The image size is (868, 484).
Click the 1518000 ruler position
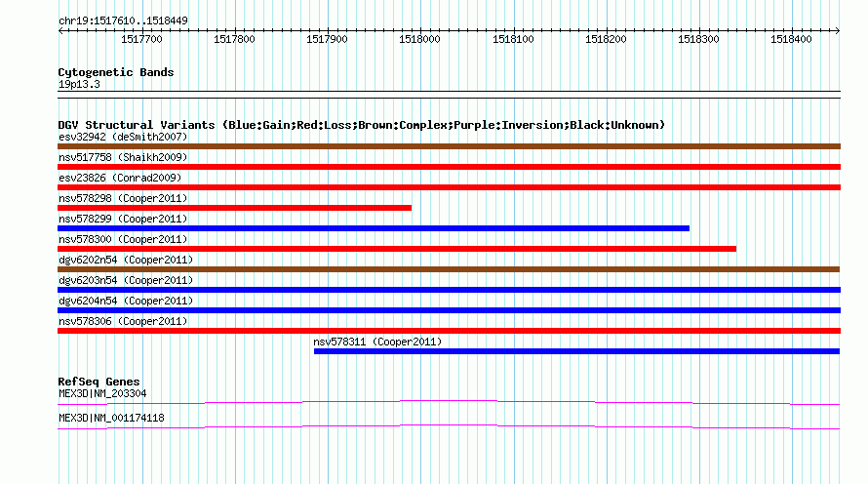419,39
